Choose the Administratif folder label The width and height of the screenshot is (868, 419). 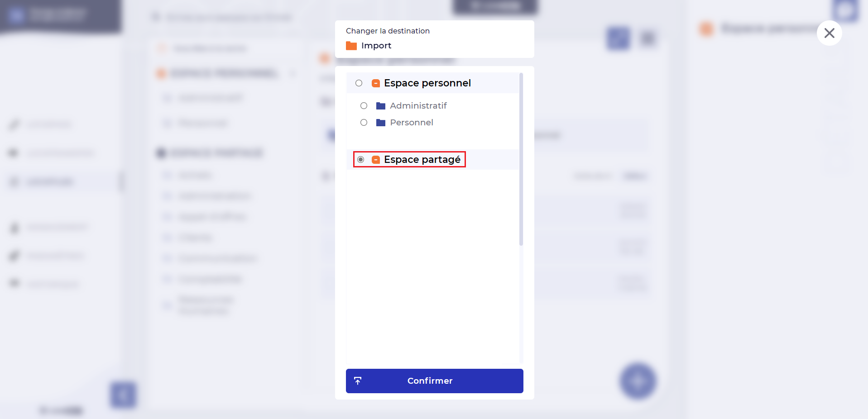coord(418,106)
